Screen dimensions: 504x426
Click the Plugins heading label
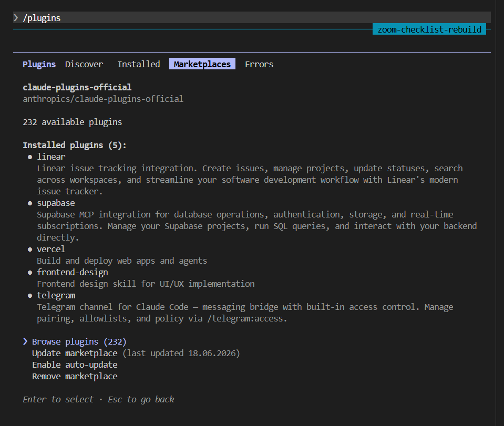click(39, 64)
